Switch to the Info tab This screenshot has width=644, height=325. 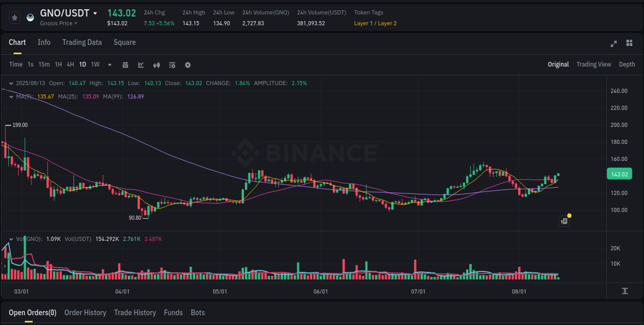pos(44,42)
